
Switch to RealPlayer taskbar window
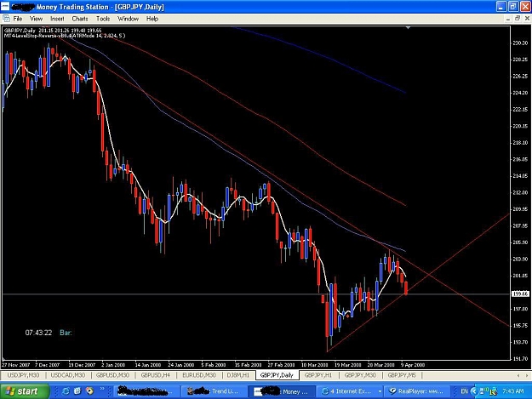(417, 391)
